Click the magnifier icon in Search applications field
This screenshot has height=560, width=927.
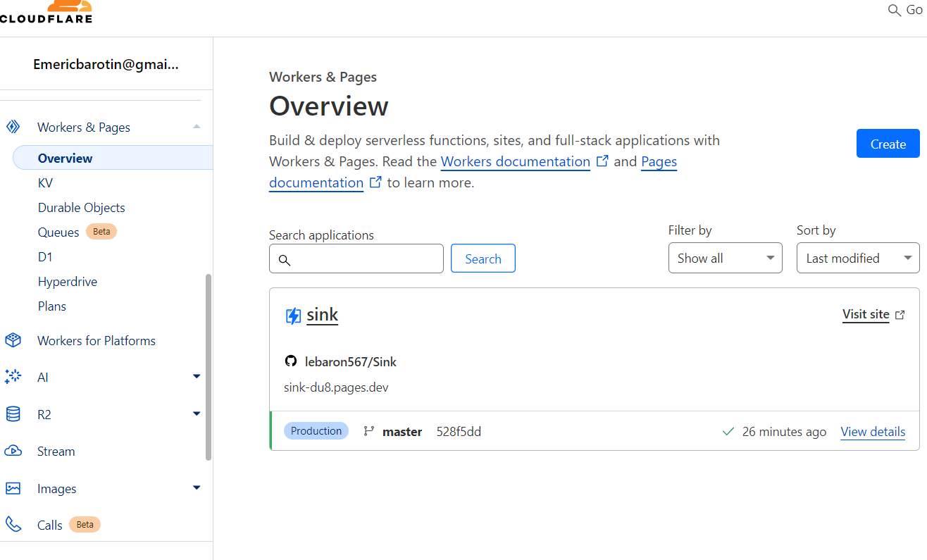tap(285, 260)
